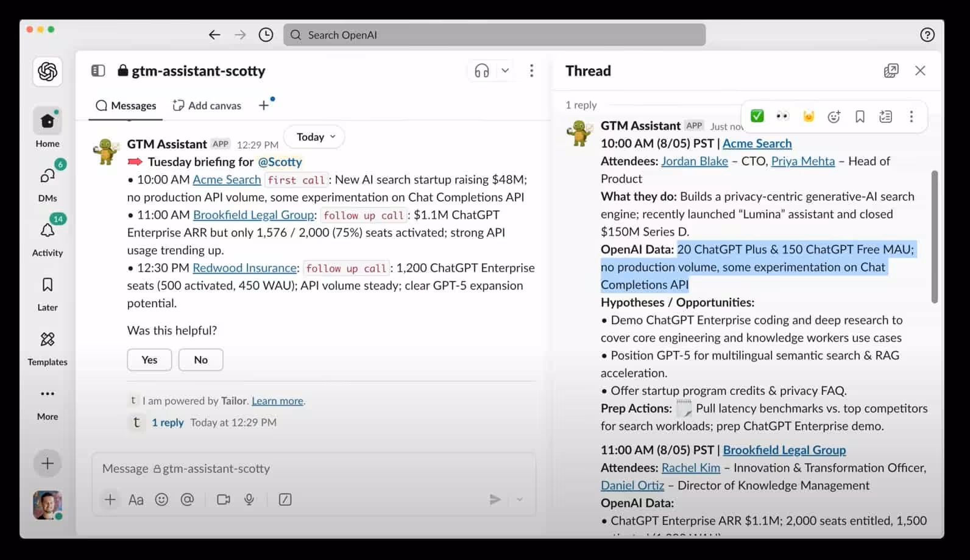Open slash shortcuts in composer
The height and width of the screenshot is (560, 970).
click(285, 500)
